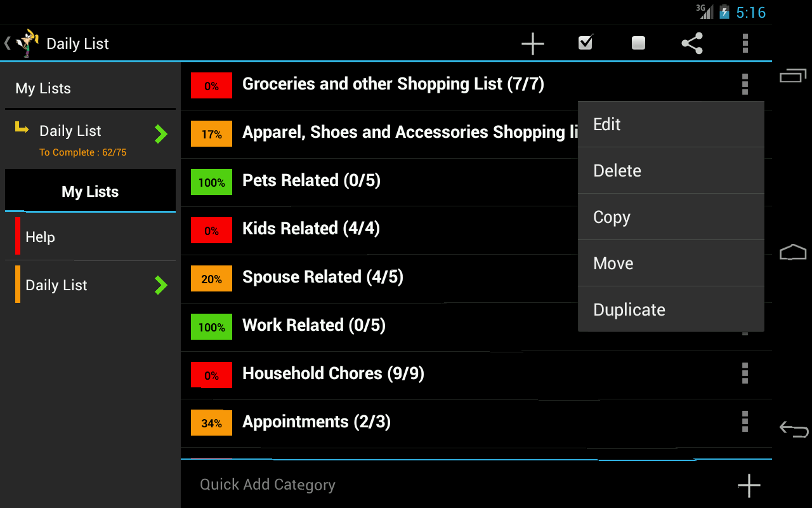Choose Delete from the context menu
This screenshot has width=812, height=508.
coord(671,171)
